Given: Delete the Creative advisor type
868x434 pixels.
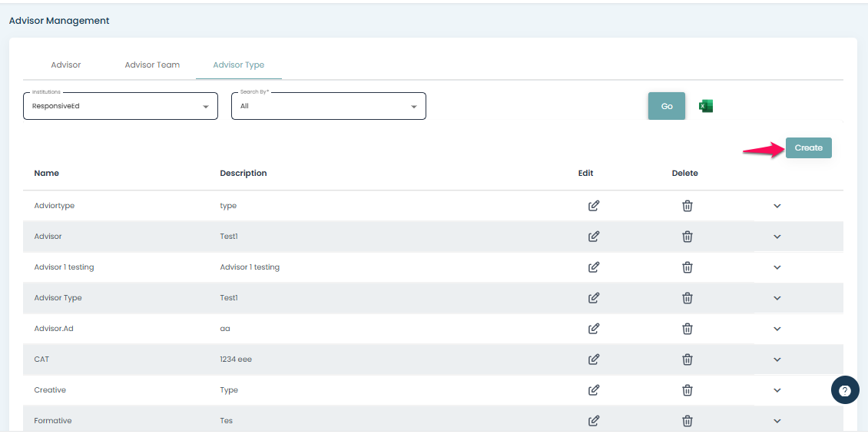Looking at the screenshot, I should click(x=687, y=390).
